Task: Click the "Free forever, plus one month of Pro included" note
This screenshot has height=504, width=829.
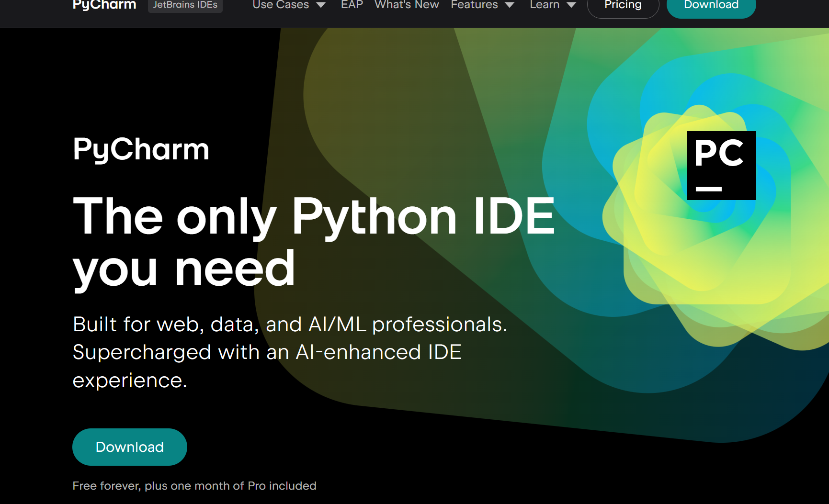Action: (x=194, y=486)
